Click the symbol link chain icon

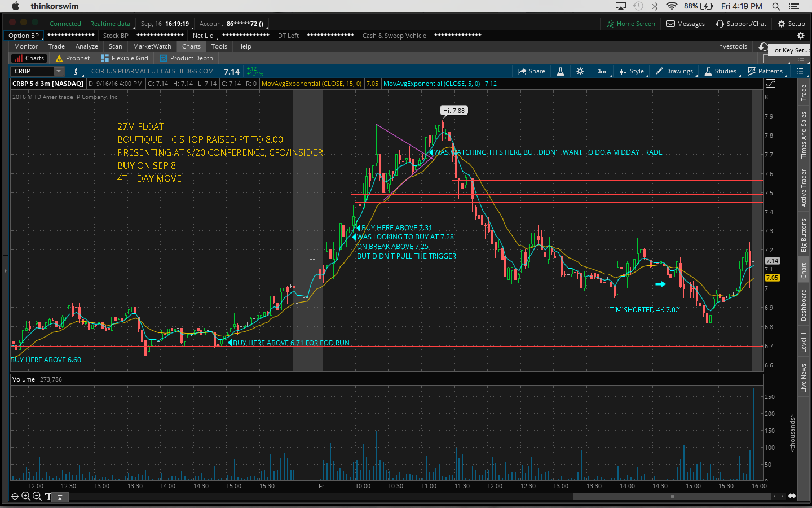point(75,71)
